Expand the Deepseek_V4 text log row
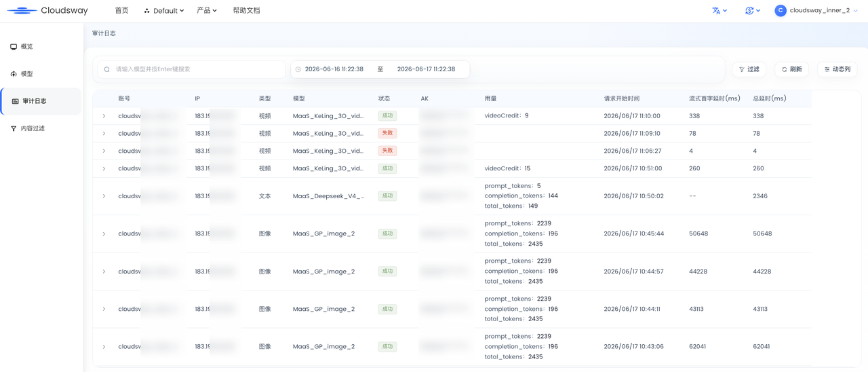 [x=104, y=196]
